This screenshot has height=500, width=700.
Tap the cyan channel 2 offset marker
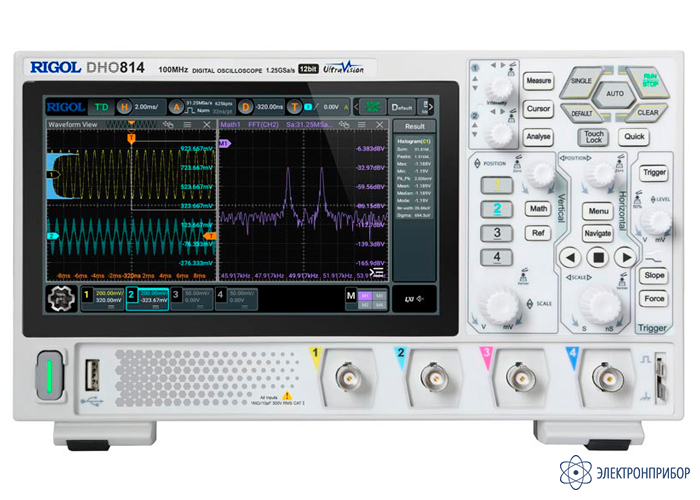point(53,236)
